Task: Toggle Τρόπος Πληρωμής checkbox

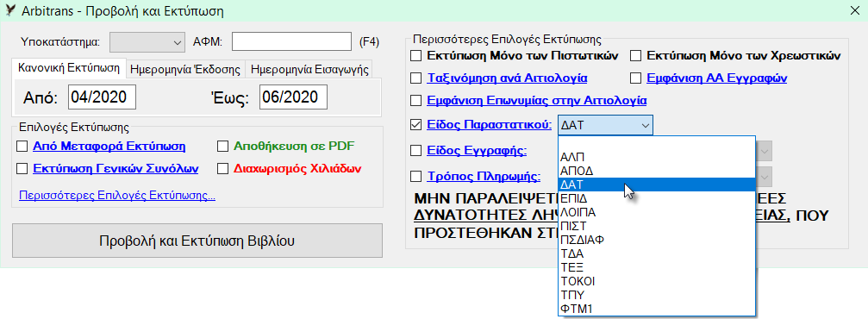Action: tap(415, 177)
